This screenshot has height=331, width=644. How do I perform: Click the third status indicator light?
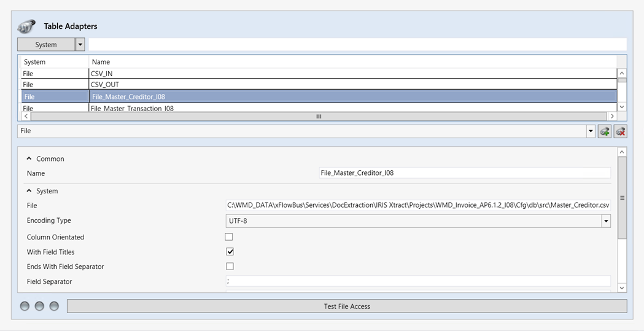(x=54, y=306)
